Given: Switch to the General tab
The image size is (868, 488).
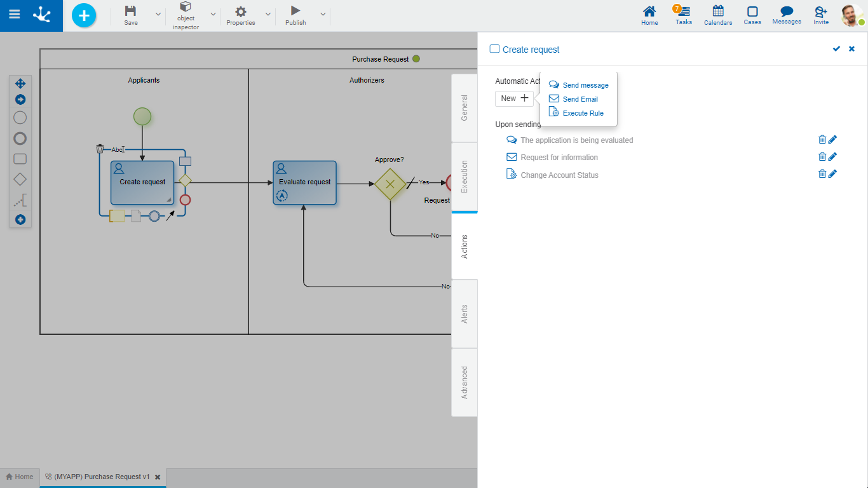Looking at the screenshot, I should point(465,108).
